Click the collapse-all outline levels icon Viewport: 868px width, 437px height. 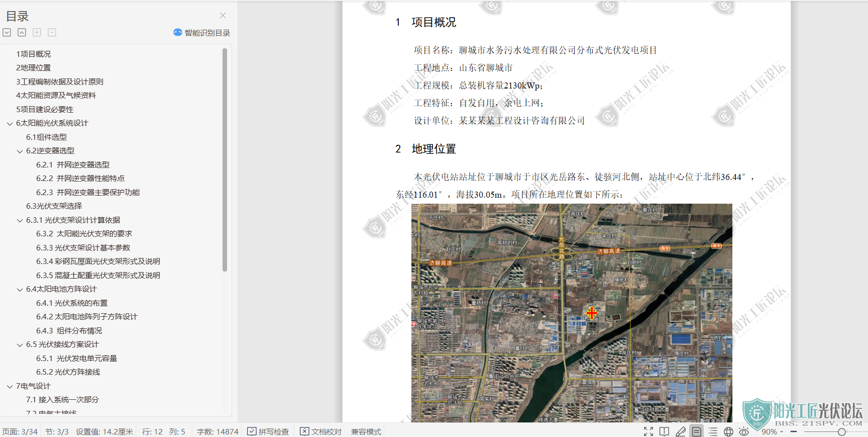click(22, 32)
